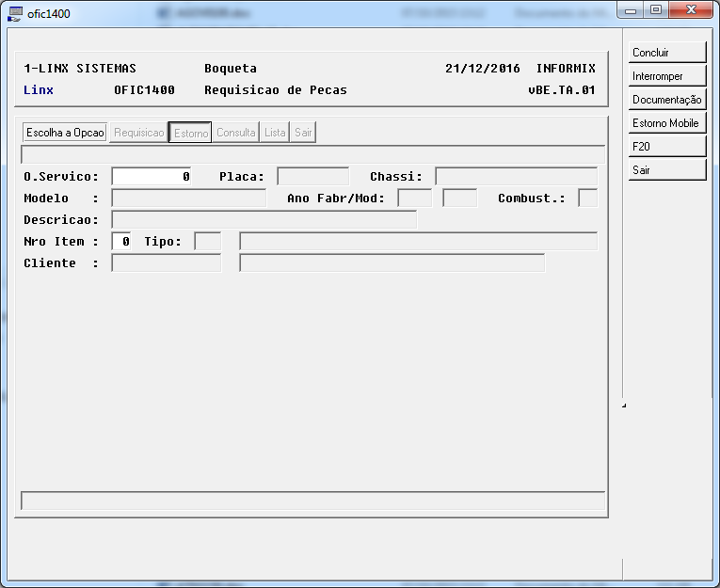The width and height of the screenshot is (720, 588).
Task: Click the INFORMIX text
Action: 566,69
